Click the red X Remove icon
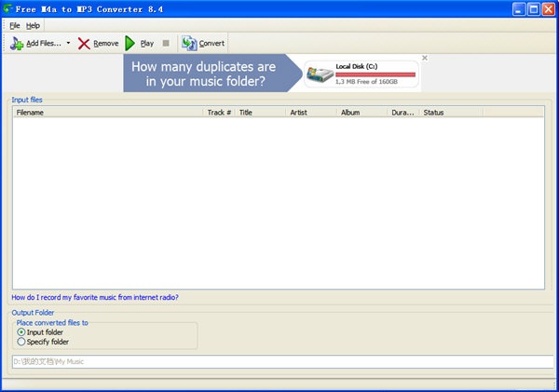This screenshot has height=392, width=559. point(84,44)
